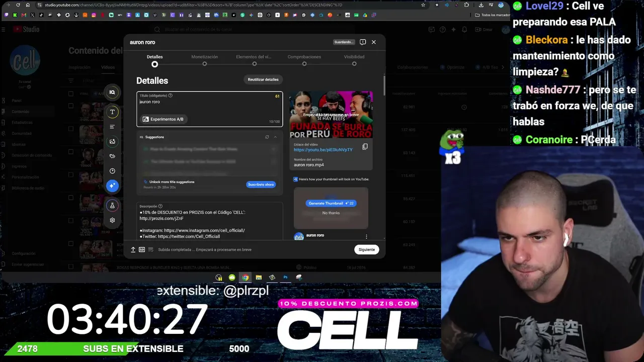
Task: Open the vidIQ tags tool
Action: click(x=112, y=156)
